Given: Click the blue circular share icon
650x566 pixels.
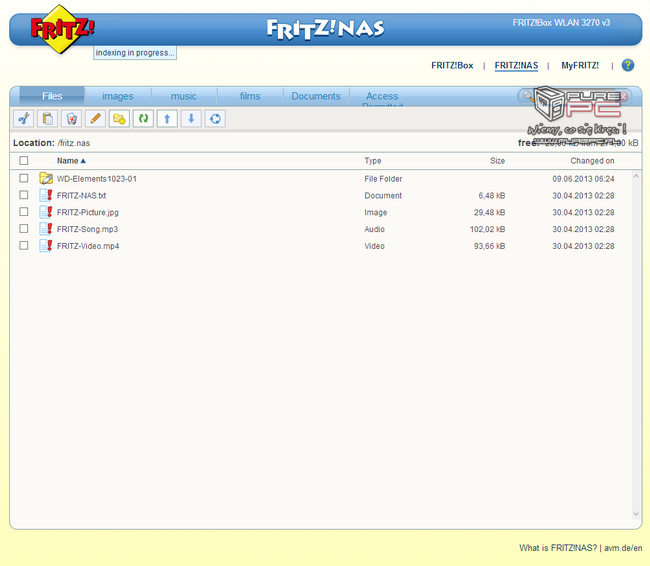Looking at the screenshot, I should point(215,119).
